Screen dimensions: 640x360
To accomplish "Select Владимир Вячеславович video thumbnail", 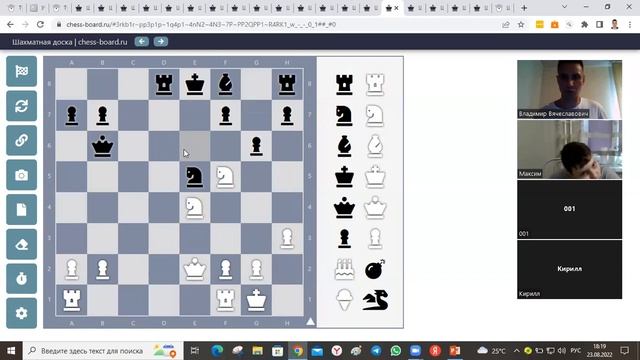I will click(x=569, y=89).
